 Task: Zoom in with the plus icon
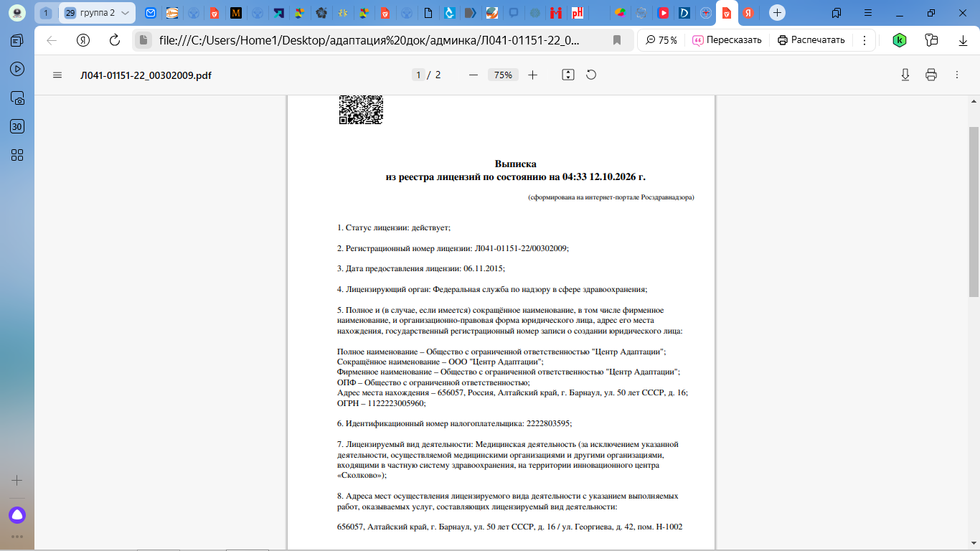532,75
